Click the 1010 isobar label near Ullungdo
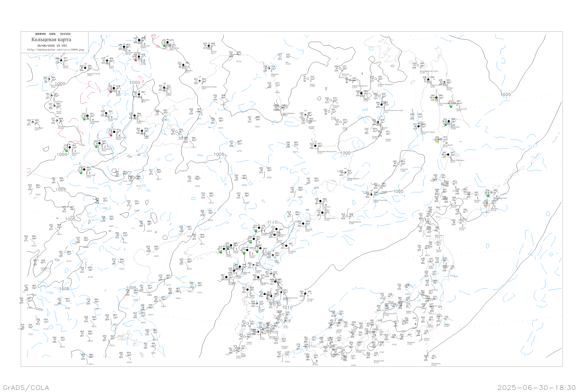This screenshot has width=588, height=392. tap(287, 307)
